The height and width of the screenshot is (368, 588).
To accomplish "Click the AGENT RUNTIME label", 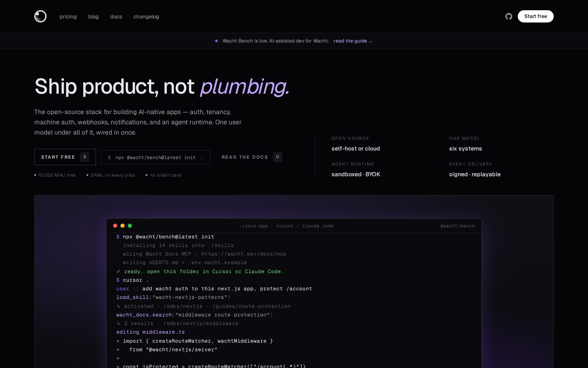I will click(x=353, y=164).
